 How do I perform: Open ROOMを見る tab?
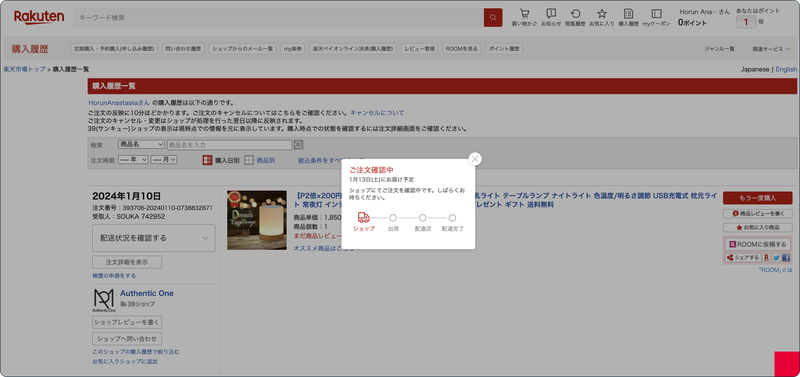[462, 49]
